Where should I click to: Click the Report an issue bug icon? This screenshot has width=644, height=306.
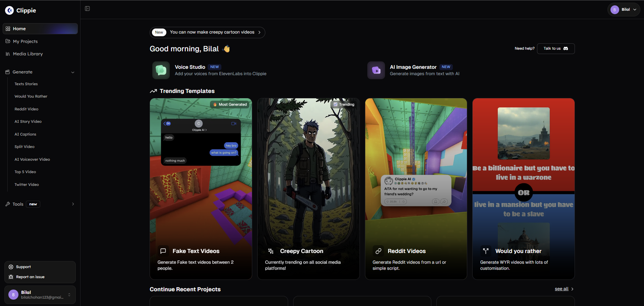[11, 277]
